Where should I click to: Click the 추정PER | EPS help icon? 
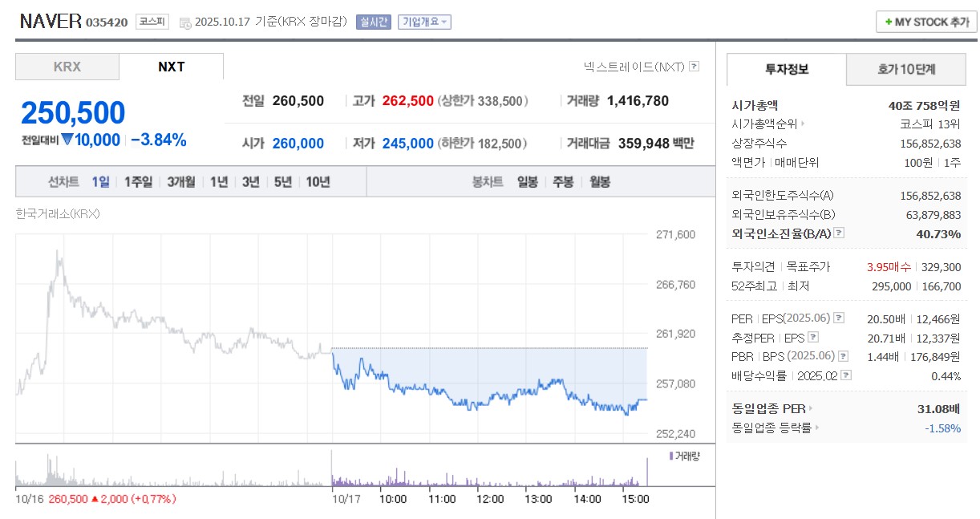pos(812,337)
